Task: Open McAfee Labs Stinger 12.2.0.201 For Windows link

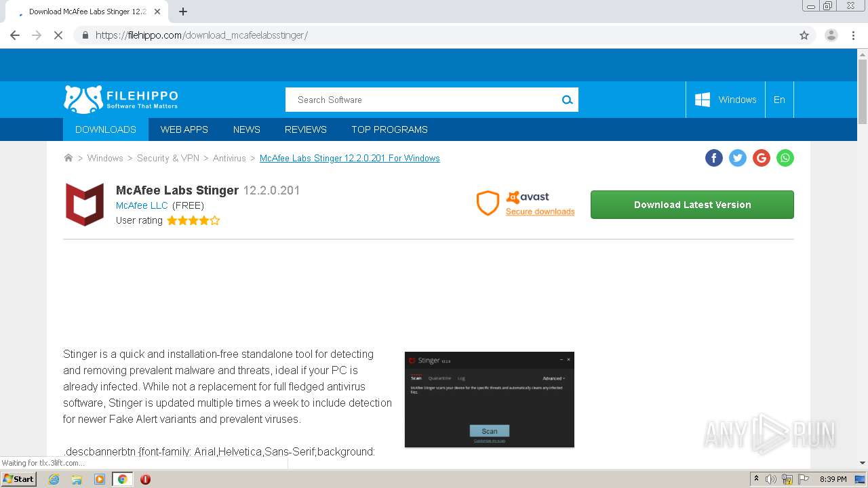Action: coord(350,158)
